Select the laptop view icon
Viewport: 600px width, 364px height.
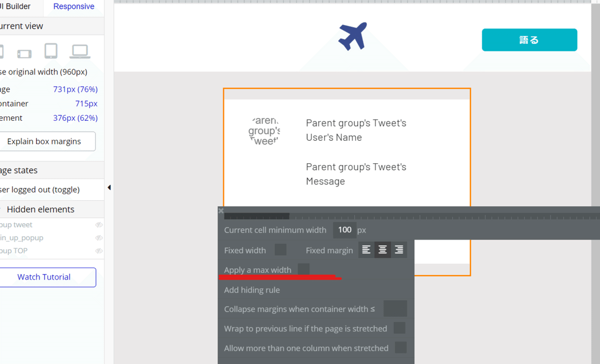79,51
